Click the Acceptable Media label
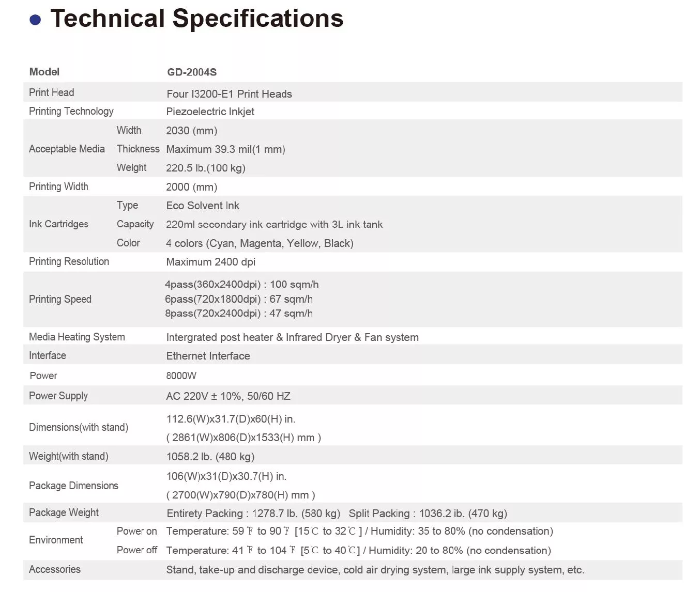Screen dimensions: 700x592 [67, 149]
